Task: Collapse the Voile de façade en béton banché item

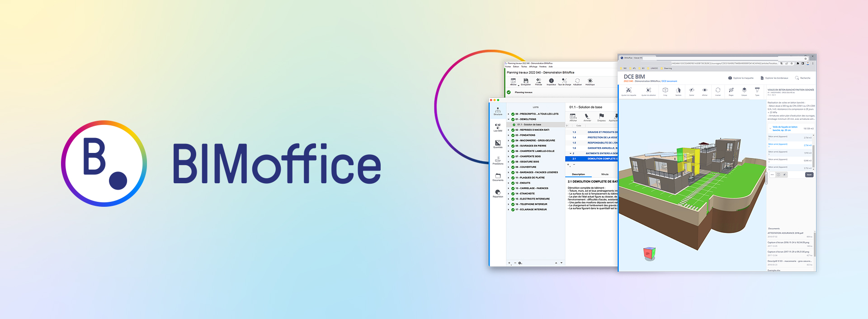Action: pos(770,129)
